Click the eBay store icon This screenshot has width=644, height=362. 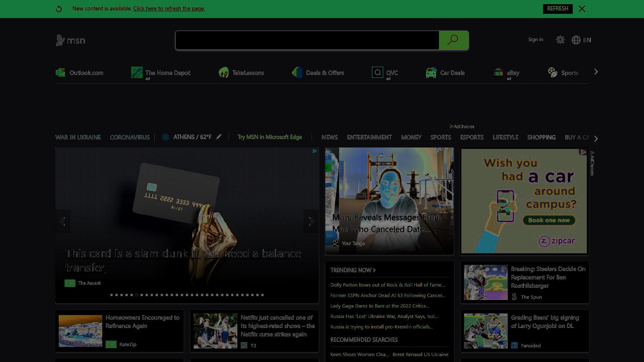coord(498,72)
